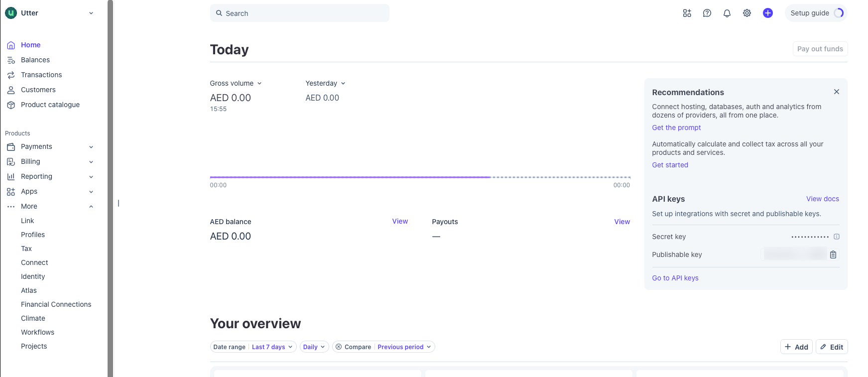Expand the Apps menu chevron
Viewport: 868px width, 377px height.
(91, 192)
